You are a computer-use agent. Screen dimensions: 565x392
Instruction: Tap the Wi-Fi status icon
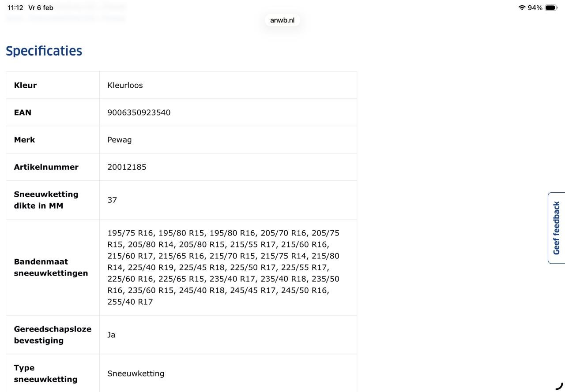[x=522, y=8]
